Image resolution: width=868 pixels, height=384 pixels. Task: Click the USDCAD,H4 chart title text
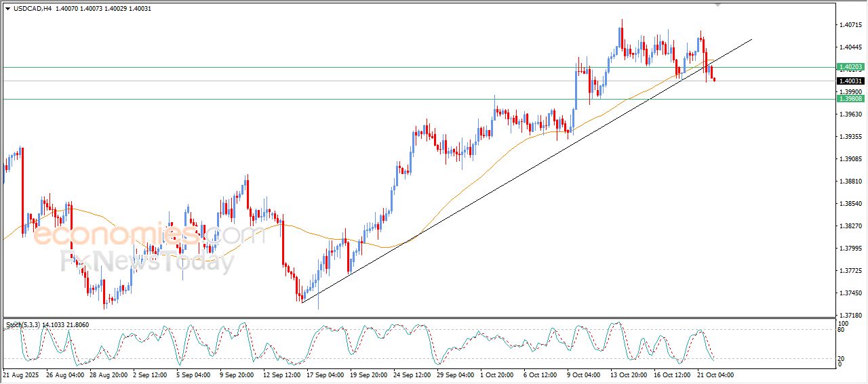33,9
